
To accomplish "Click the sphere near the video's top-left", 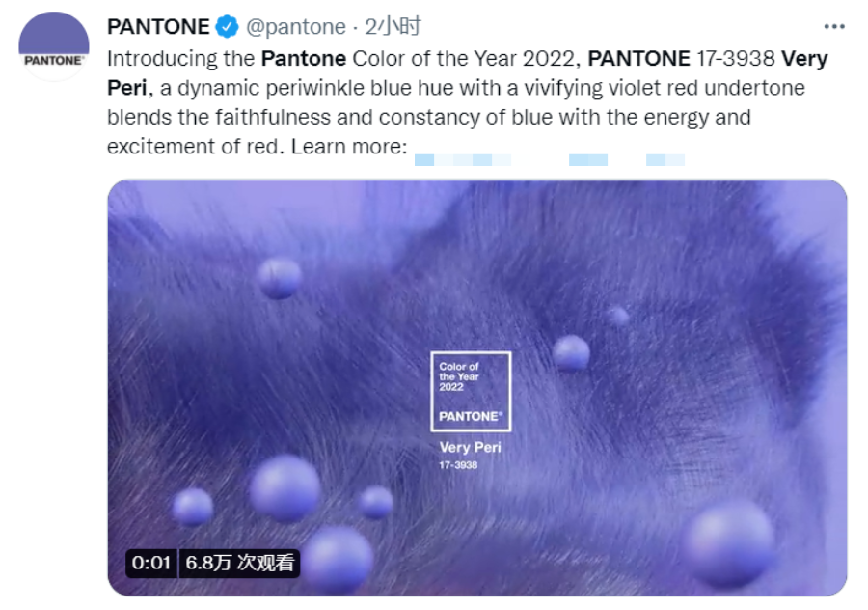I will [280, 278].
